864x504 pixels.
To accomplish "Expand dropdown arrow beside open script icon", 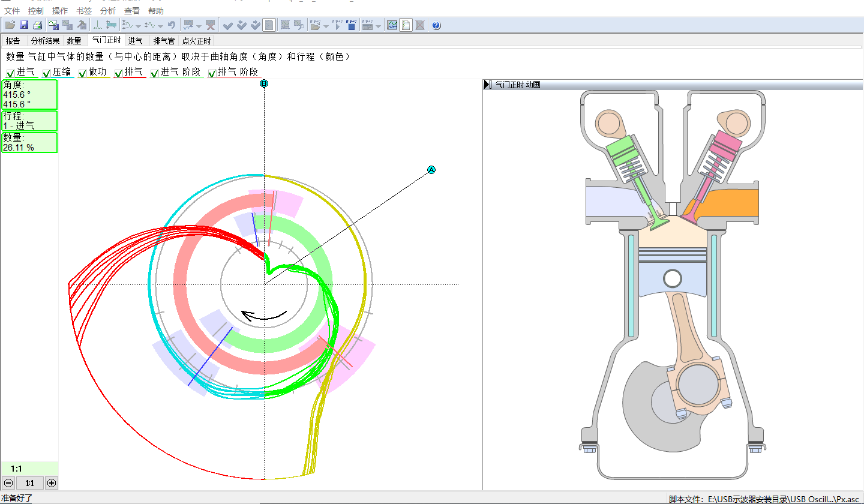I will pos(326,26).
